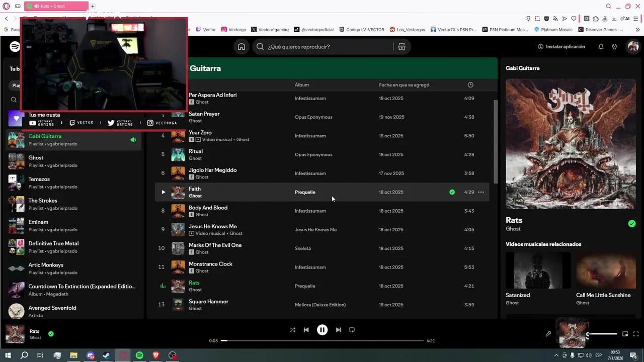Image resolution: width=644 pixels, height=362 pixels.
Task: Click the large Prequelle album cover in right panel
Action: [x=571, y=144]
